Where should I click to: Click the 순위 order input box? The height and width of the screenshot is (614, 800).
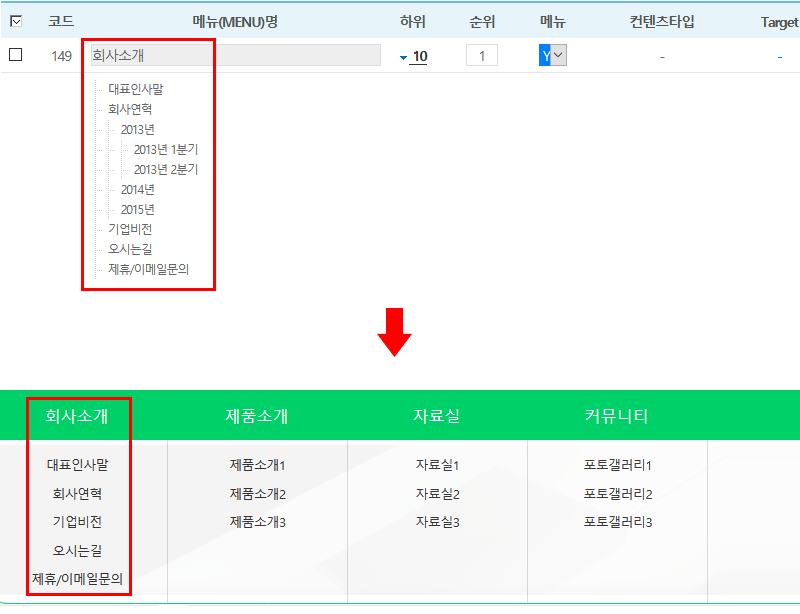pyautogui.click(x=481, y=56)
